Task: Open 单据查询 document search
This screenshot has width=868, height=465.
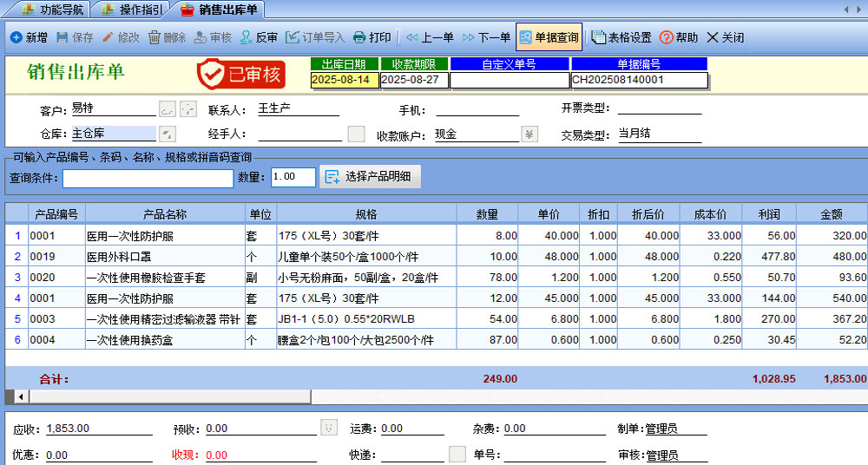Action: tap(549, 37)
